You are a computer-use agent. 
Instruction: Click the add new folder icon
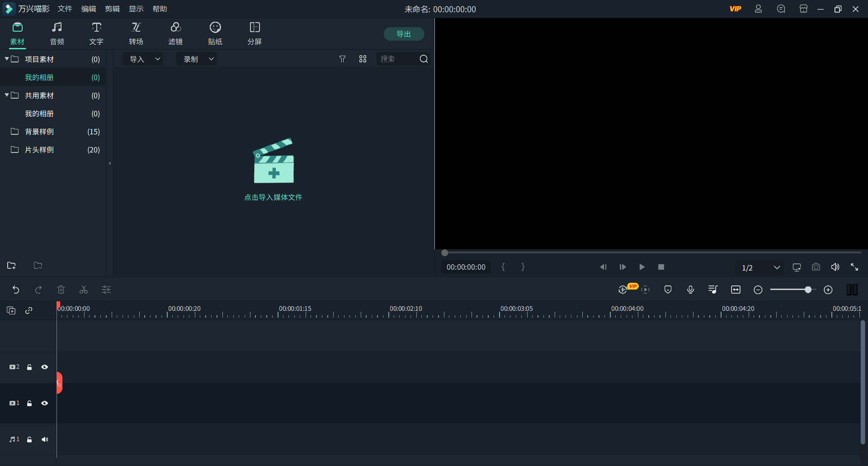pos(11,266)
